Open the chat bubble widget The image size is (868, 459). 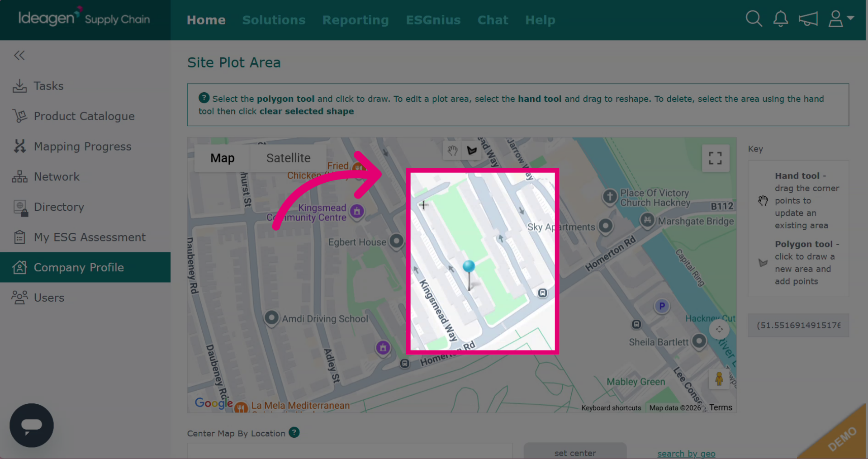tap(32, 425)
